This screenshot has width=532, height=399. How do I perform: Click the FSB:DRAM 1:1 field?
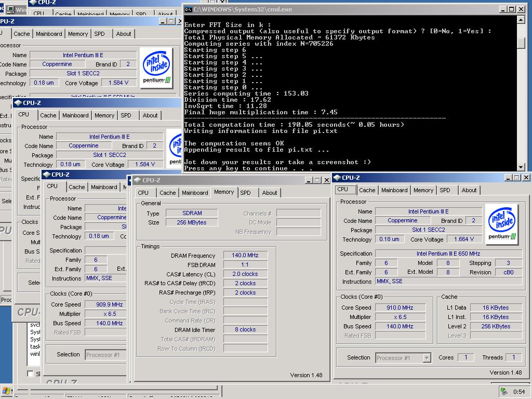(245, 264)
